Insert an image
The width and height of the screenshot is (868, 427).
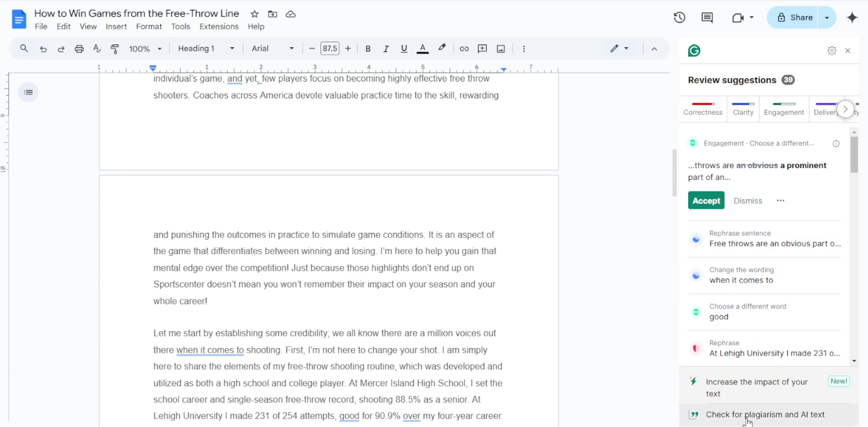(500, 48)
